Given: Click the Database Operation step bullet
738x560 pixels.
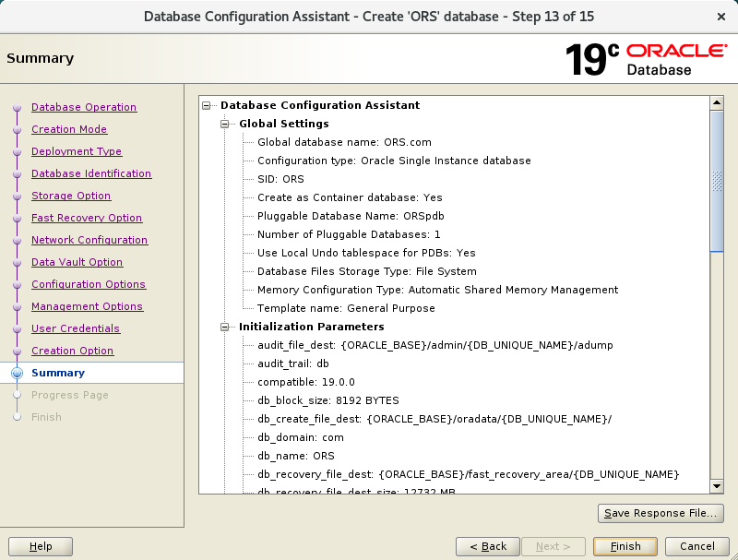Looking at the screenshot, I should pos(18,107).
